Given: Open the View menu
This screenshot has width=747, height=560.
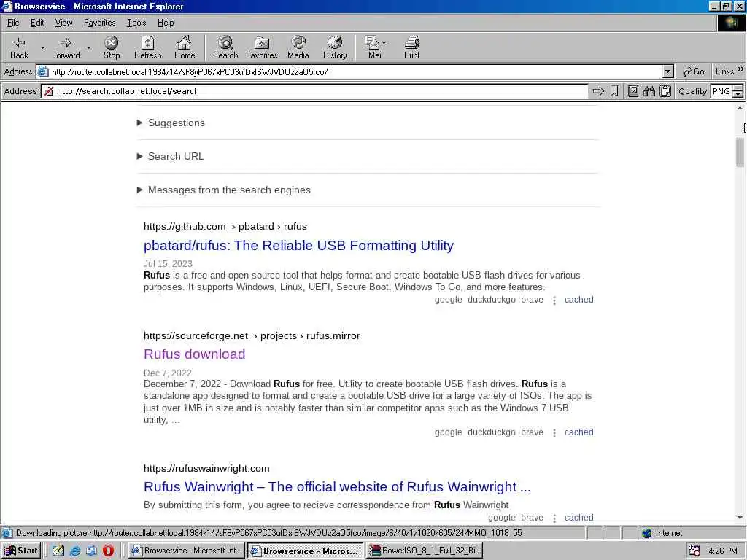Looking at the screenshot, I should 63,23.
